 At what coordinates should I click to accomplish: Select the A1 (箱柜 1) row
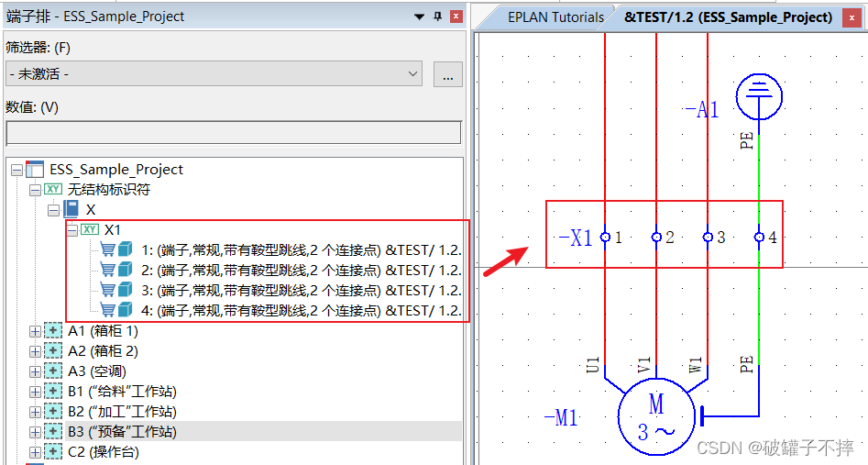103,331
